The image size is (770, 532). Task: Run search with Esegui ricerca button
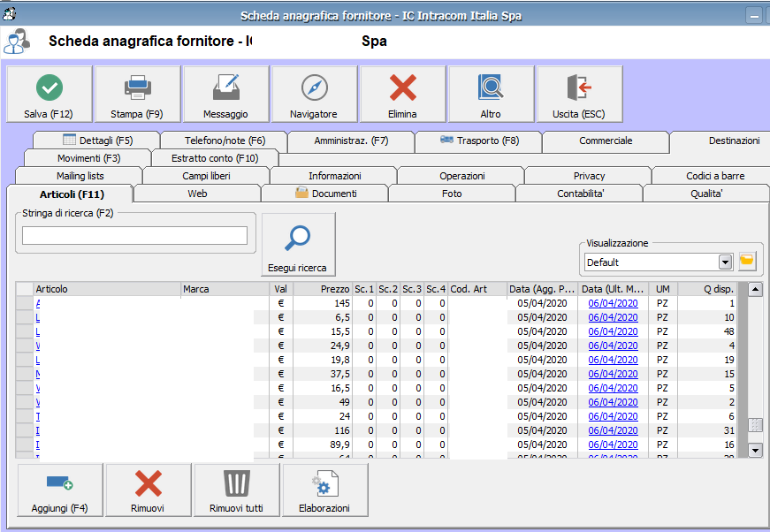pos(298,245)
